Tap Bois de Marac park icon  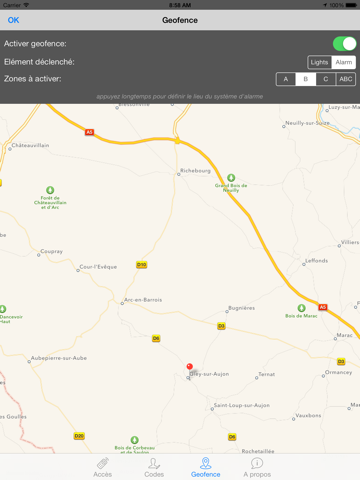301,308
